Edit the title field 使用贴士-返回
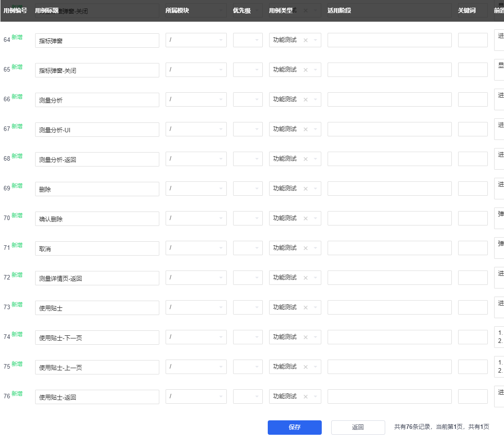 pyautogui.click(x=97, y=397)
